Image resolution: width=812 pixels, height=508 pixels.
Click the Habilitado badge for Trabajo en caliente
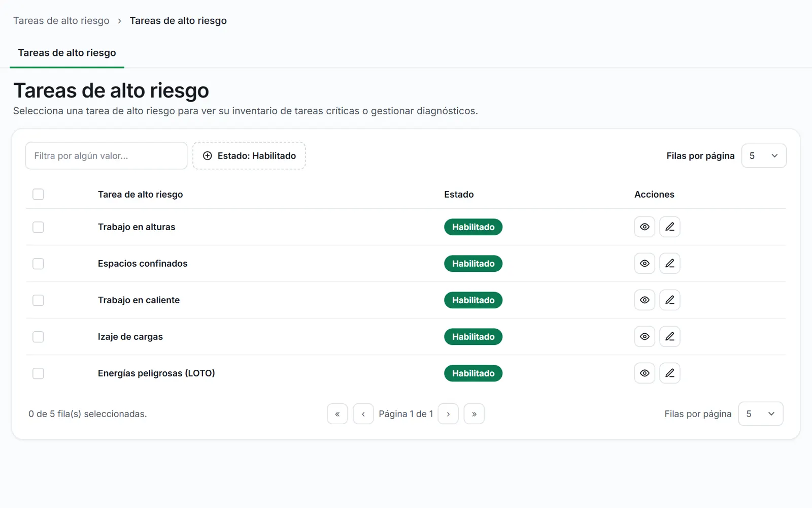[x=473, y=300]
